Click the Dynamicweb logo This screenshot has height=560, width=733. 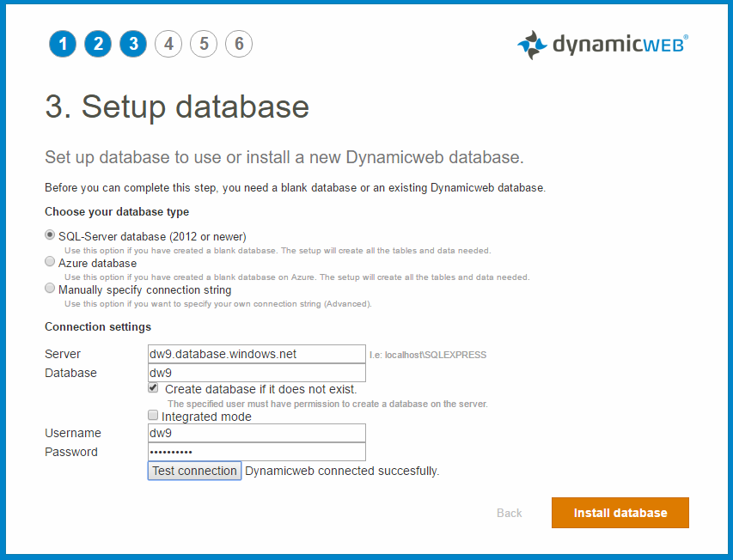602,45
